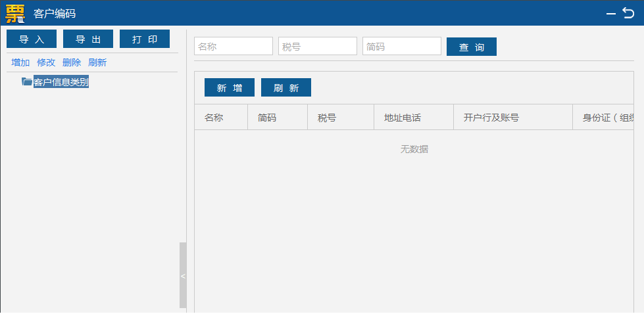Image resolution: width=644 pixels, height=314 pixels.
Task: Click the yellow 票 app logo icon
Action: 15,14
